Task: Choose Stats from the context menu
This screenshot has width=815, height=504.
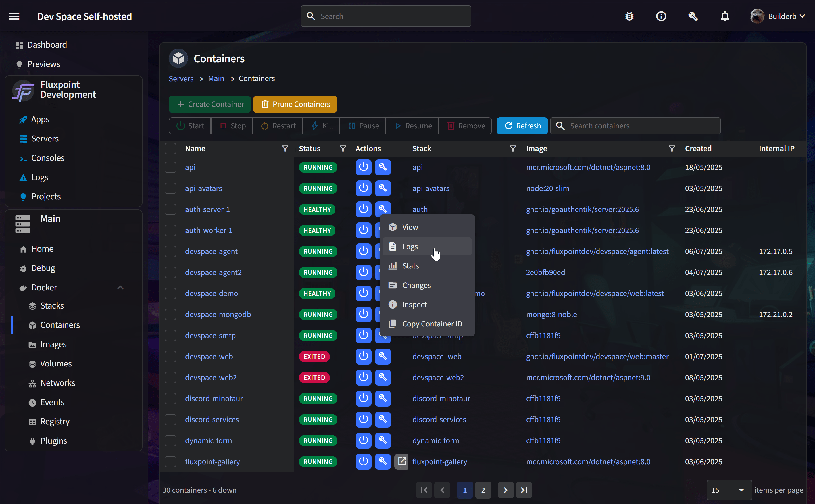Action: 427,266
